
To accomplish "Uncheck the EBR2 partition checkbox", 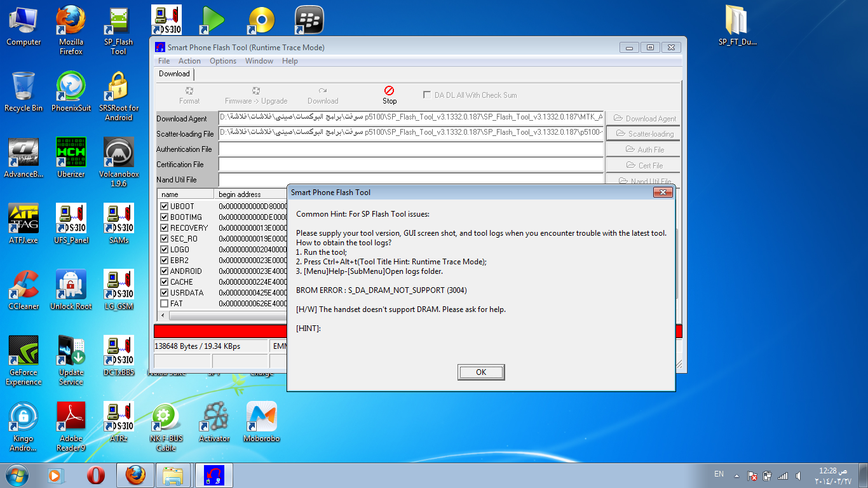I will (165, 261).
